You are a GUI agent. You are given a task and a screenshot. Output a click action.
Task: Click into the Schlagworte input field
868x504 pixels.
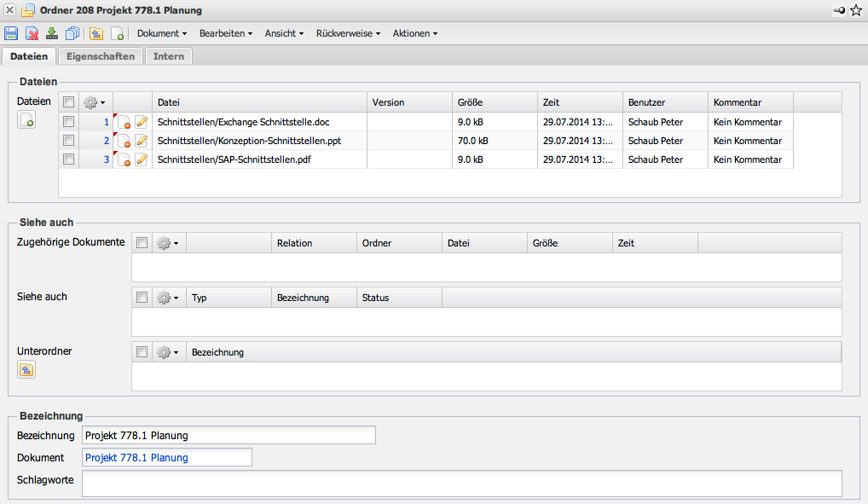pyautogui.click(x=461, y=484)
